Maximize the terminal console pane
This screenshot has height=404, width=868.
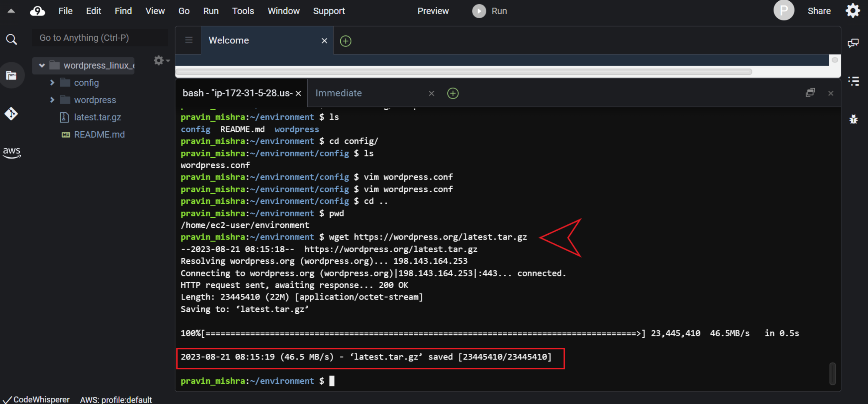(810, 93)
